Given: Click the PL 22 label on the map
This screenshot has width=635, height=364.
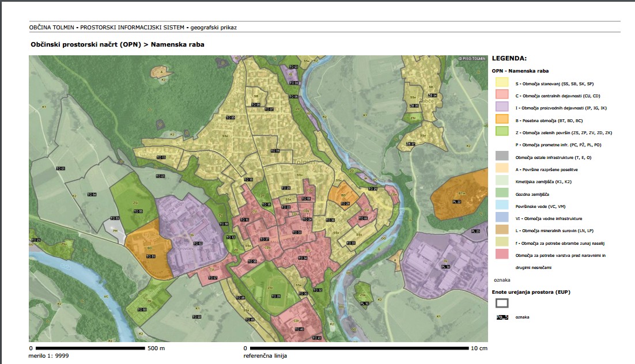Looking at the screenshot, I should click(458, 202).
